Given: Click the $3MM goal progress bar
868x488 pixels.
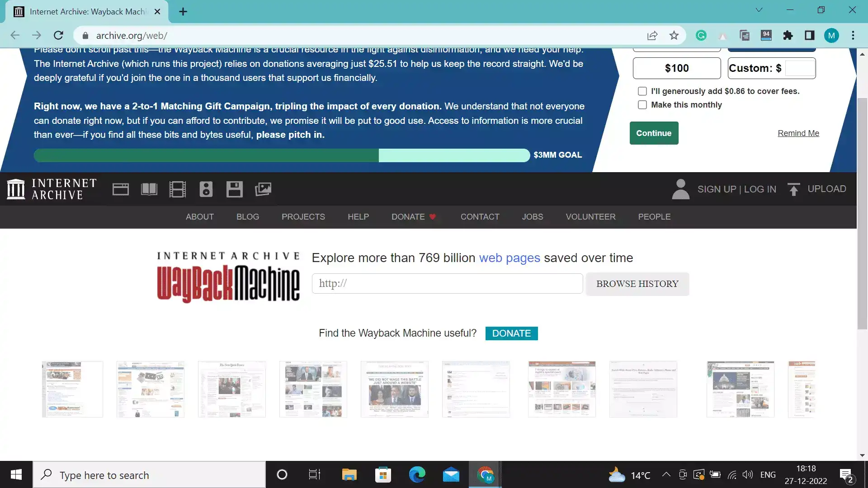Looking at the screenshot, I should pos(282,155).
